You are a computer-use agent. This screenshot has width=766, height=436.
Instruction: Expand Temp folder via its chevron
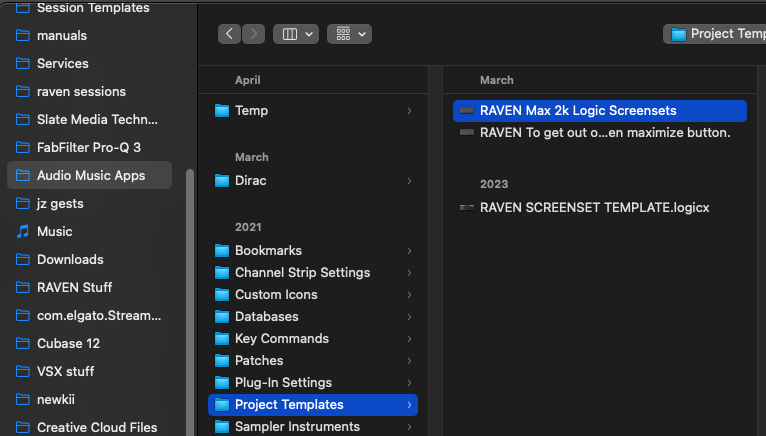[x=409, y=111]
